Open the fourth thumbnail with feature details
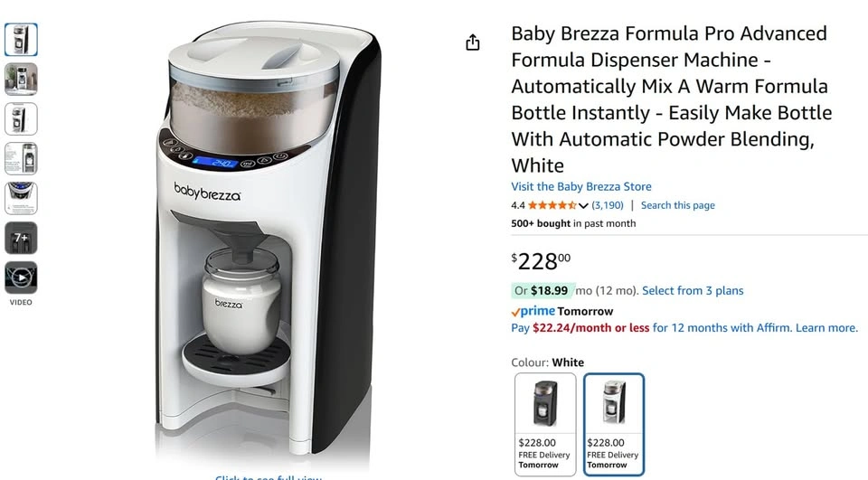This screenshot has height=480, width=868. tap(21, 159)
